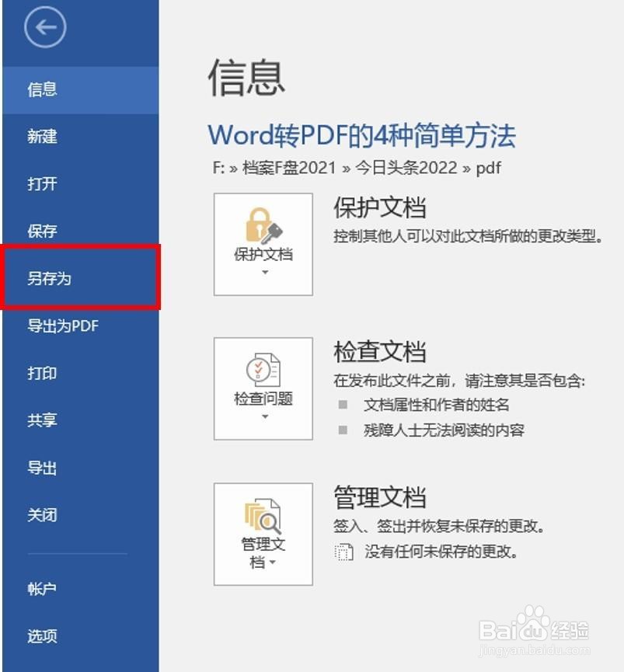Select 共享 from the sidebar
This screenshot has height=672, width=624.
(41, 420)
